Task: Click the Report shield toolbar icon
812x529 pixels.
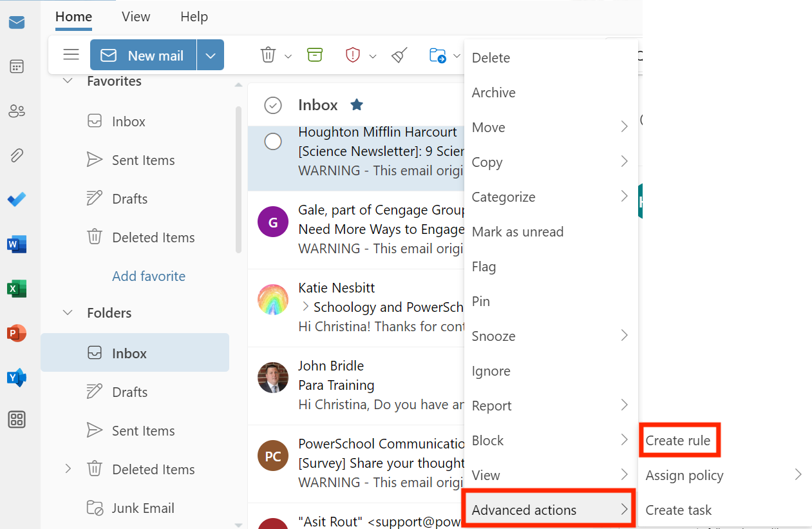Action: click(352, 55)
